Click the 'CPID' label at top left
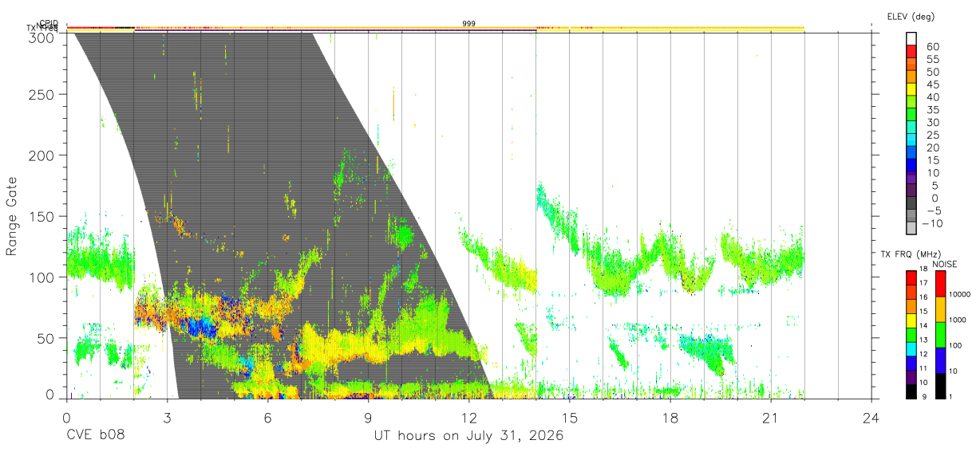Screen dimensions: 980x452 pos(48,23)
